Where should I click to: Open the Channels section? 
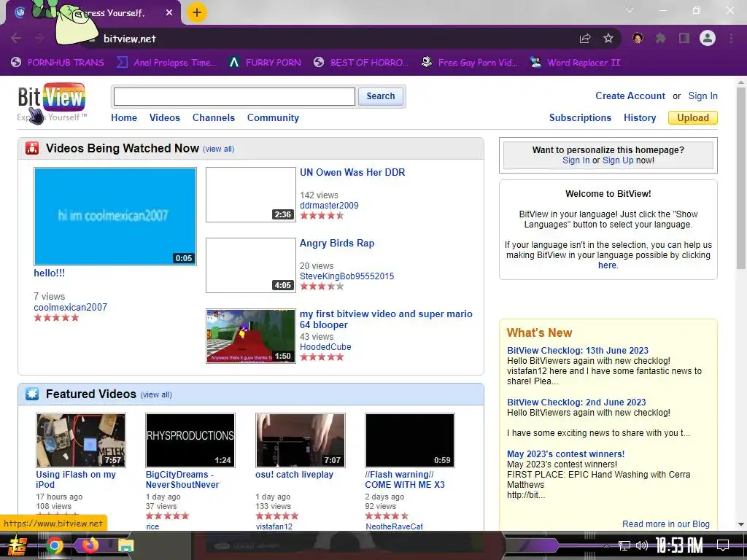coord(214,117)
